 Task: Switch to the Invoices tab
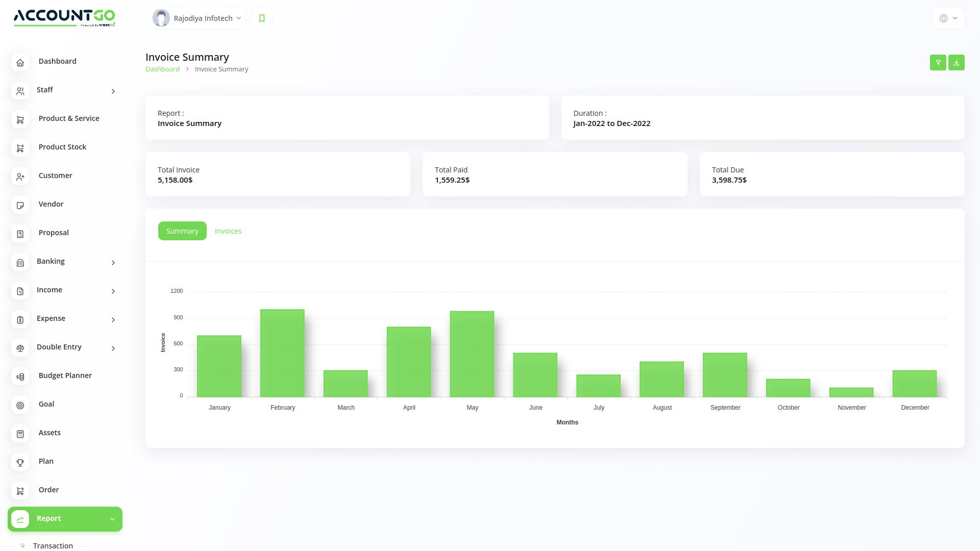click(x=228, y=231)
